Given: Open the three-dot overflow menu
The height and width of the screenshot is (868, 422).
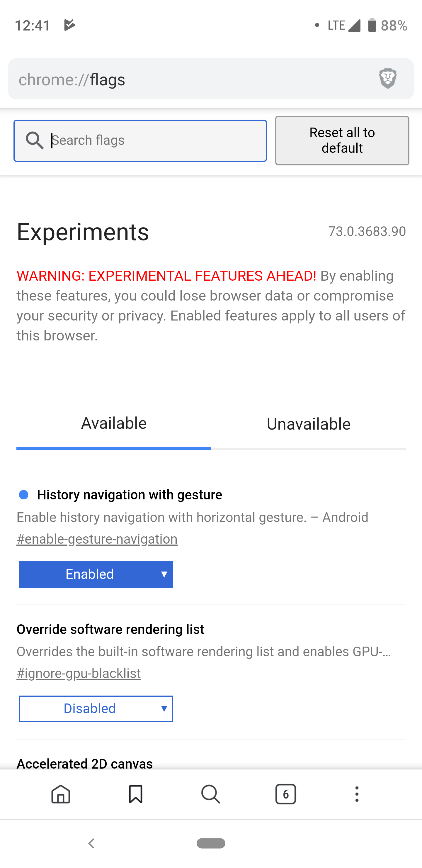Looking at the screenshot, I should click(x=357, y=794).
